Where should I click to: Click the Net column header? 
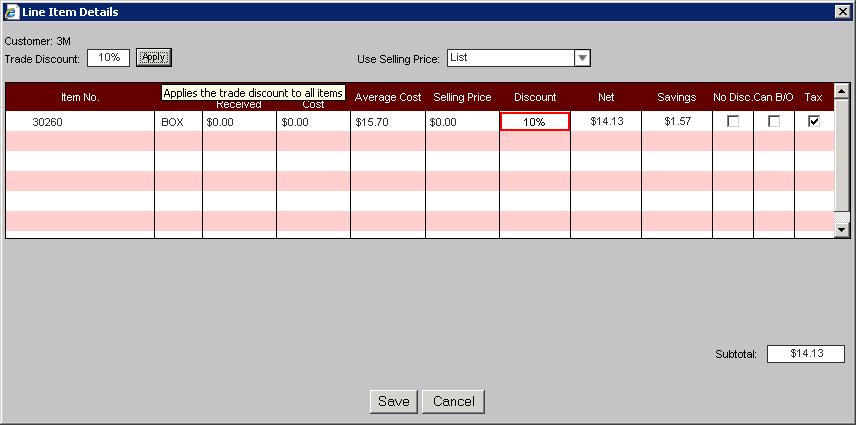point(606,97)
